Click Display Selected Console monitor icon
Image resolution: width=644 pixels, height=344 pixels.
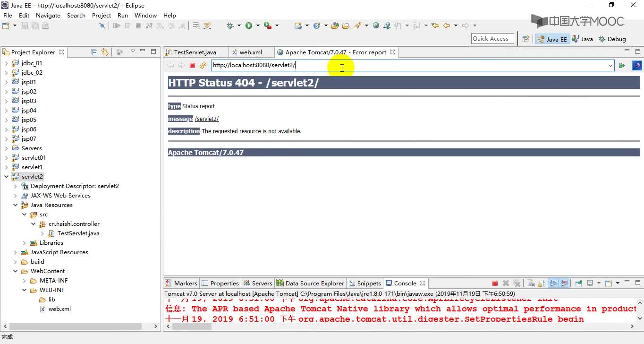(590, 283)
